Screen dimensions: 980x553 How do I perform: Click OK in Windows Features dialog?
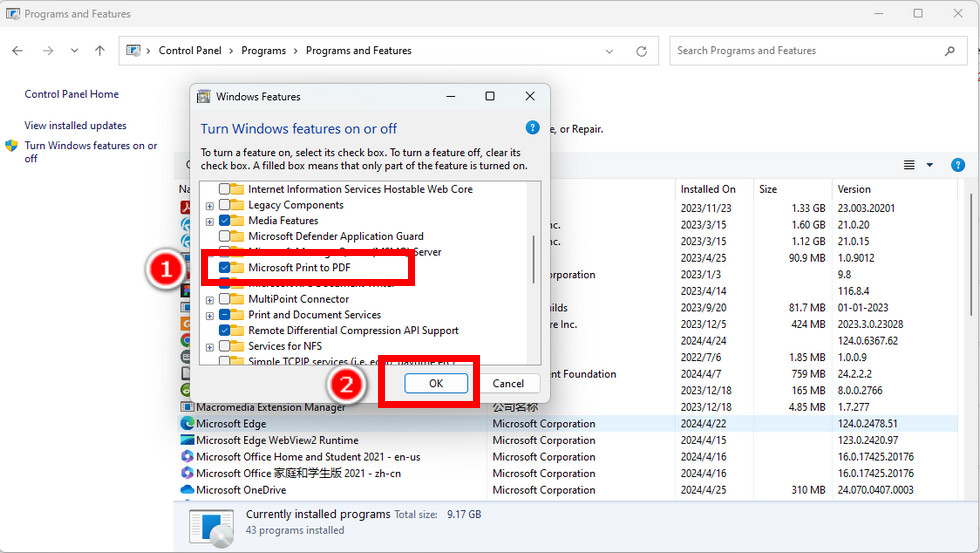[436, 383]
